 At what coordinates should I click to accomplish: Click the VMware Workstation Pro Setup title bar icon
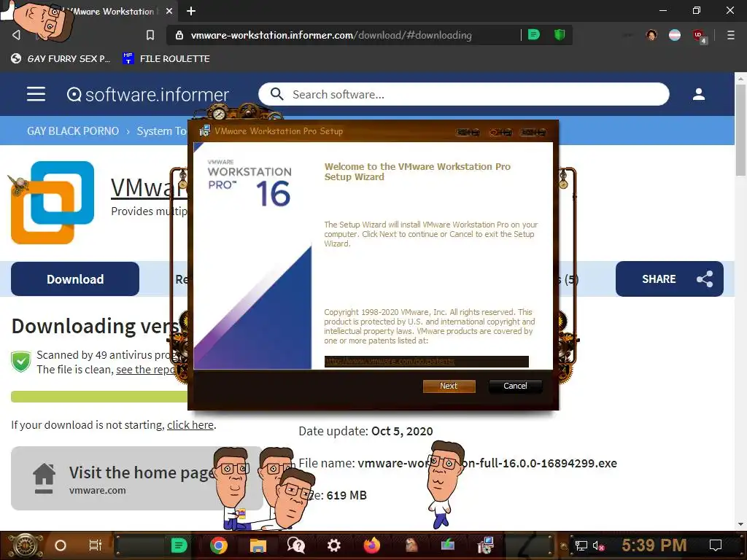(x=204, y=131)
